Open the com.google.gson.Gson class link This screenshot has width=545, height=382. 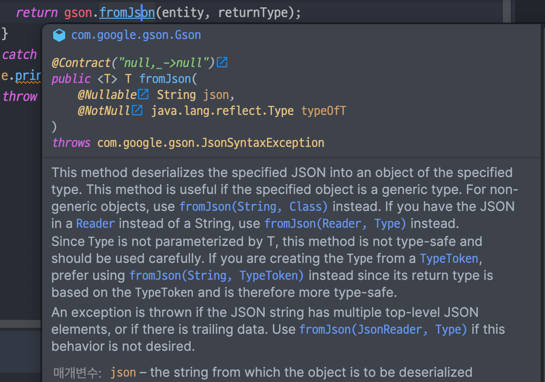click(136, 35)
